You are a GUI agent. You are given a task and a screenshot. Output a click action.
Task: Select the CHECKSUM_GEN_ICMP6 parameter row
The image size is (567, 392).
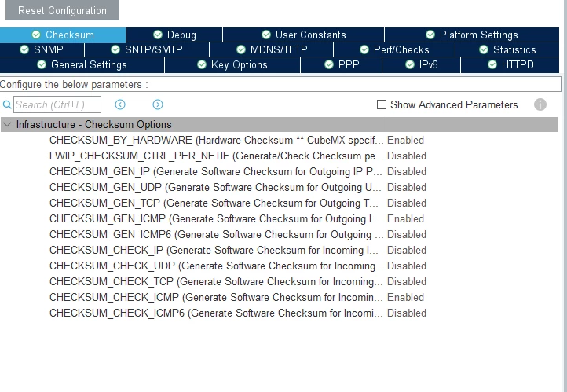(216, 234)
